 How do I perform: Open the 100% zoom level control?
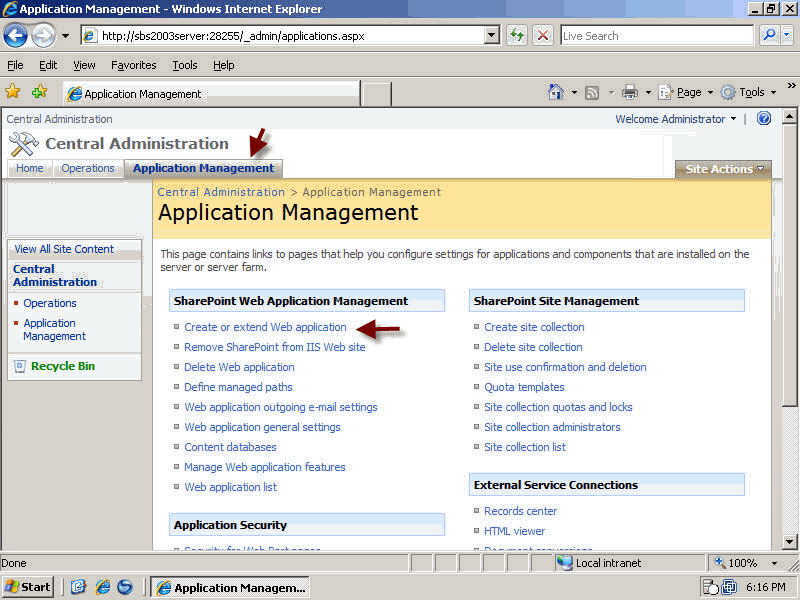pos(746,563)
